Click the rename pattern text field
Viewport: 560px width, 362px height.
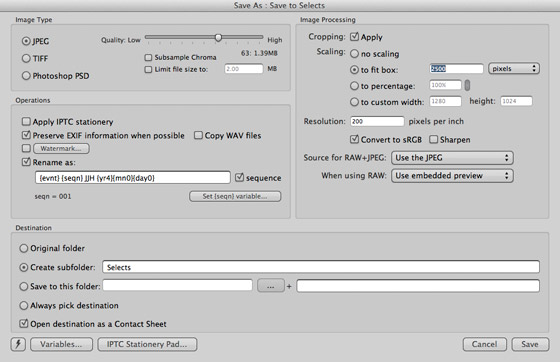pyautogui.click(x=133, y=177)
